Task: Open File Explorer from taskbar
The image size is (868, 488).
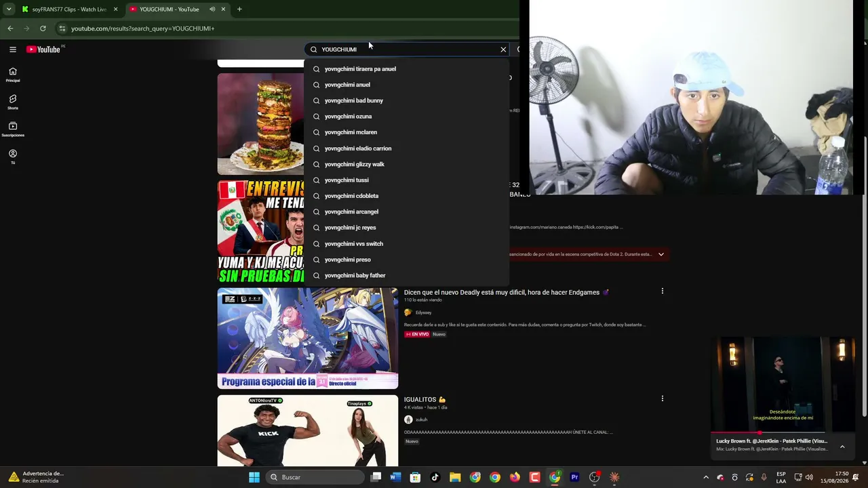Action: (455, 477)
